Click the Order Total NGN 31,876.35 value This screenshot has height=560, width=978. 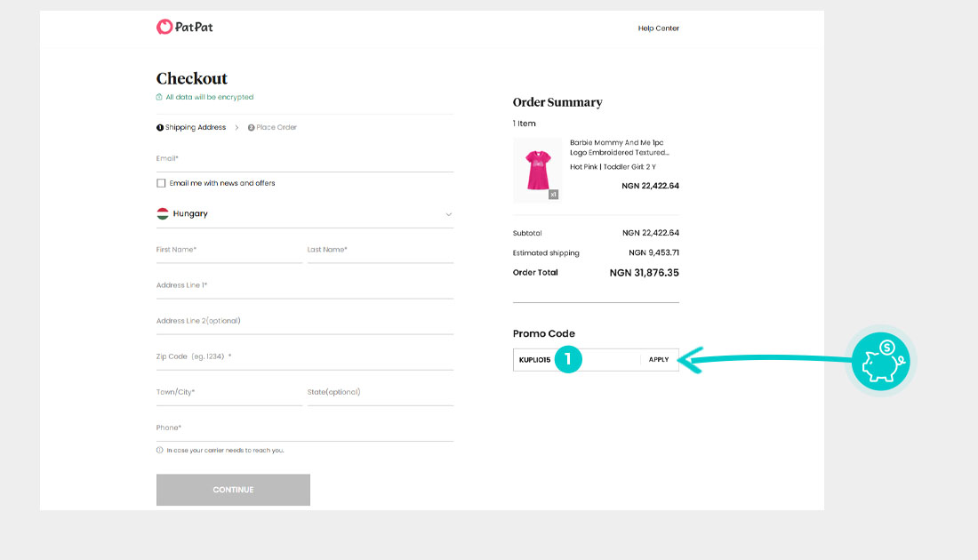click(x=644, y=273)
